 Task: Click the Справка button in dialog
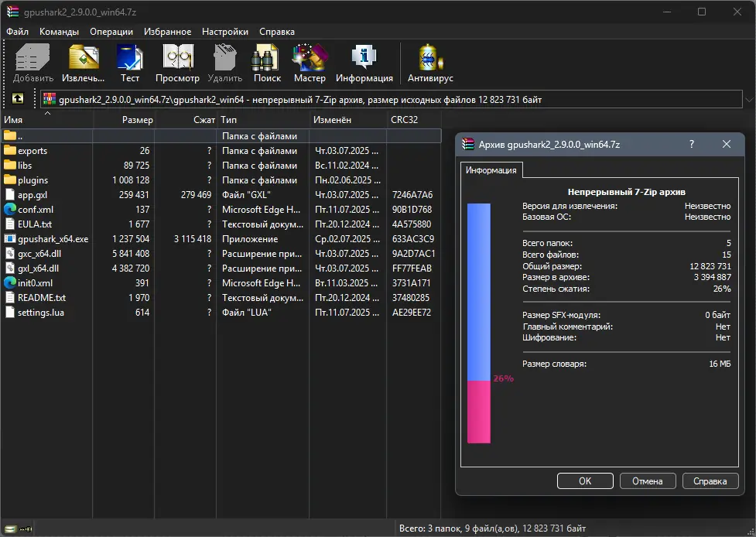pyautogui.click(x=710, y=481)
